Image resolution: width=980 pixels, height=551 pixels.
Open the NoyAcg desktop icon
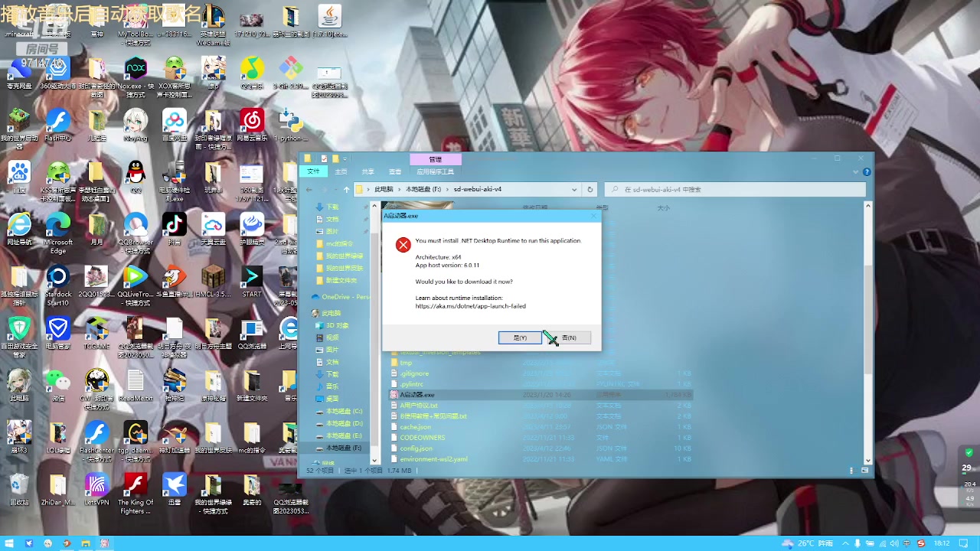pyautogui.click(x=136, y=125)
